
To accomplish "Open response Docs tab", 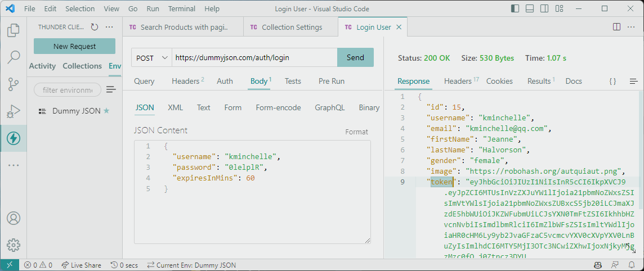I will [574, 81].
